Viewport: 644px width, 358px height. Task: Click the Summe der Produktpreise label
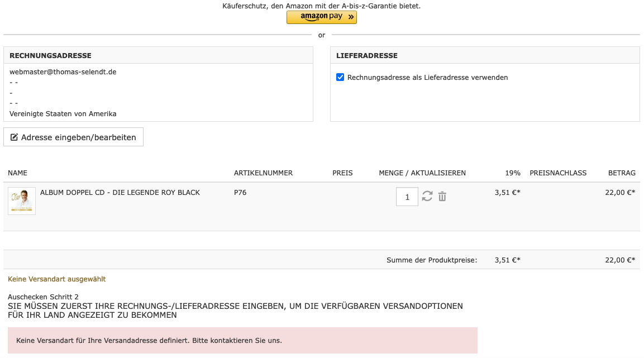coord(432,260)
